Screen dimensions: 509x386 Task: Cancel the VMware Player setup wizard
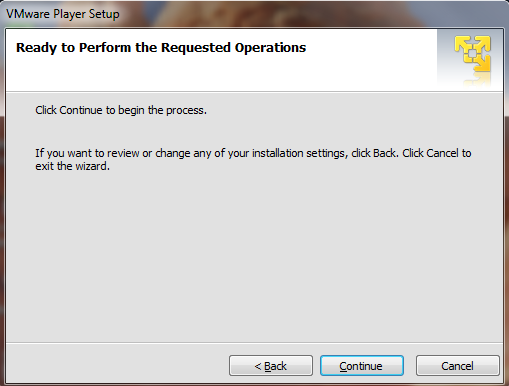pyautogui.click(x=457, y=366)
